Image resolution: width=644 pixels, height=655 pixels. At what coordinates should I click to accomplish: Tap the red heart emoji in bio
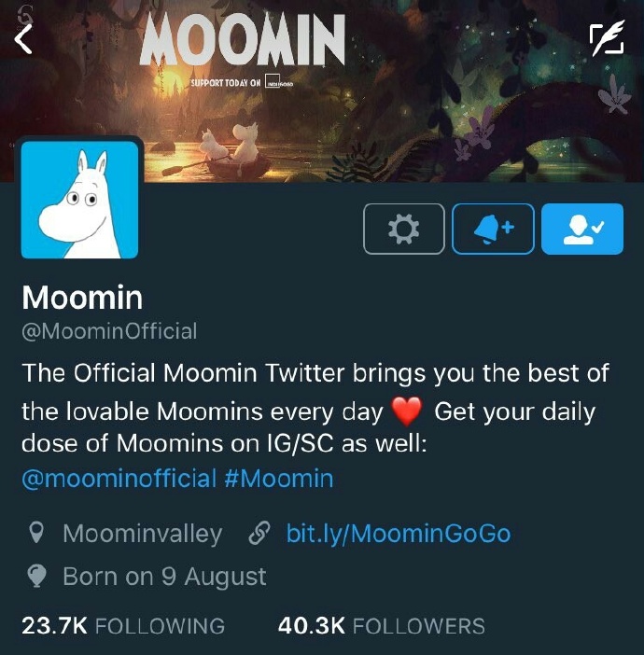pyautogui.click(x=407, y=411)
